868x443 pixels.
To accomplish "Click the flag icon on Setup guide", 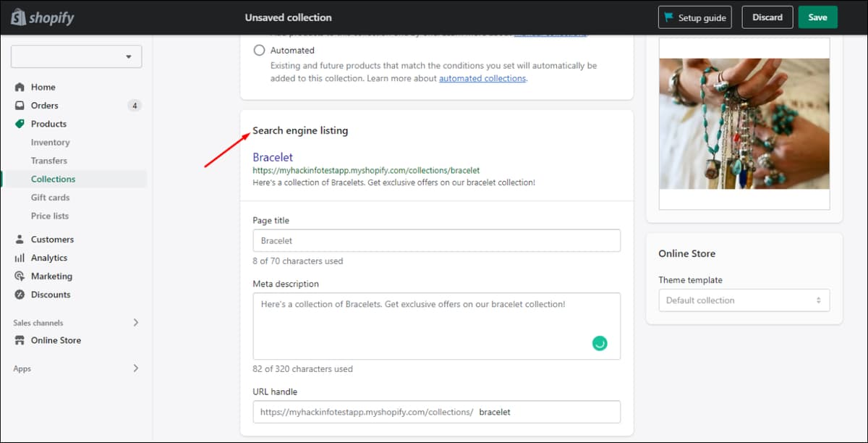I will pyautogui.click(x=668, y=17).
